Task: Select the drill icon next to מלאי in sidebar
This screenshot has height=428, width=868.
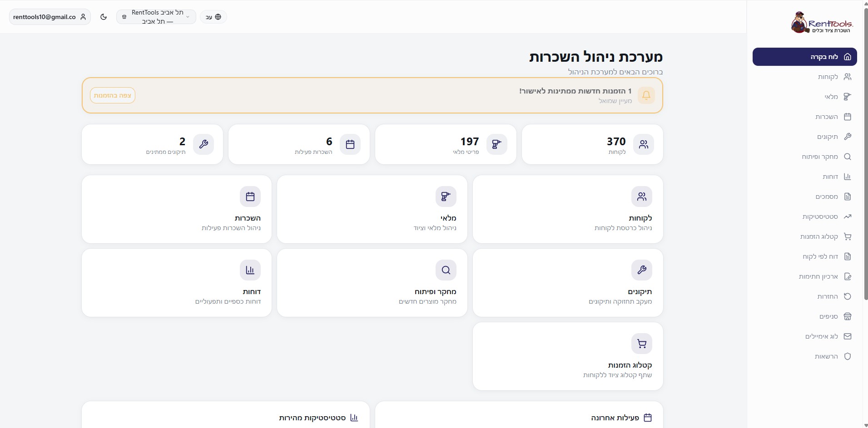Action: point(848,97)
